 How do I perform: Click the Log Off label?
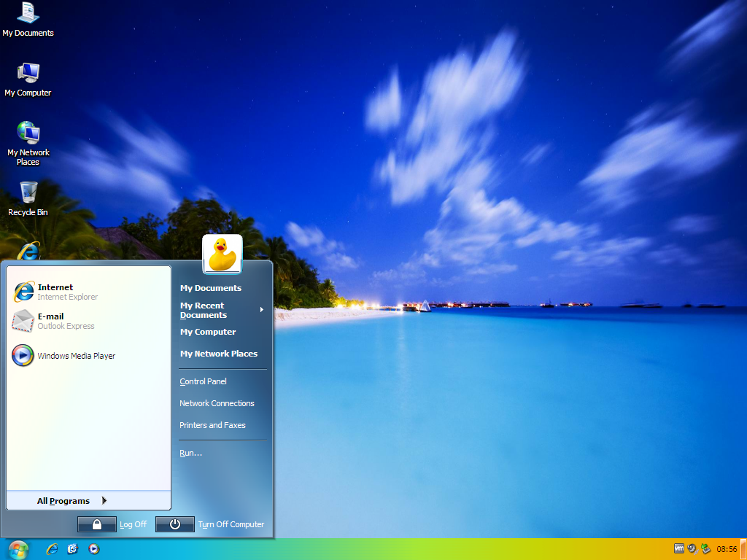point(133,524)
